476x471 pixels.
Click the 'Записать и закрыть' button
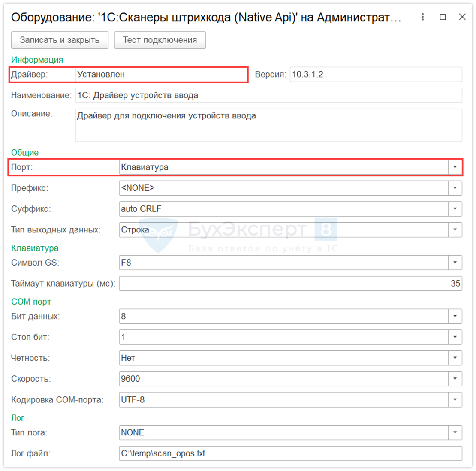(x=60, y=40)
